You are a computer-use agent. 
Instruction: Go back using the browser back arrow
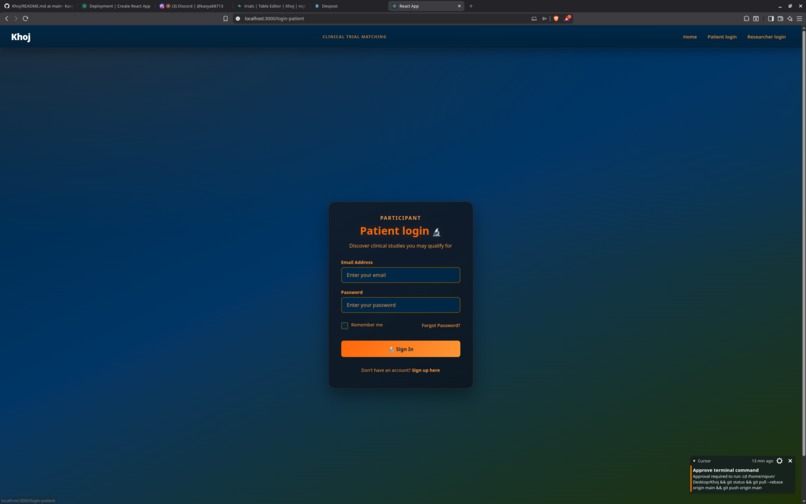7,19
